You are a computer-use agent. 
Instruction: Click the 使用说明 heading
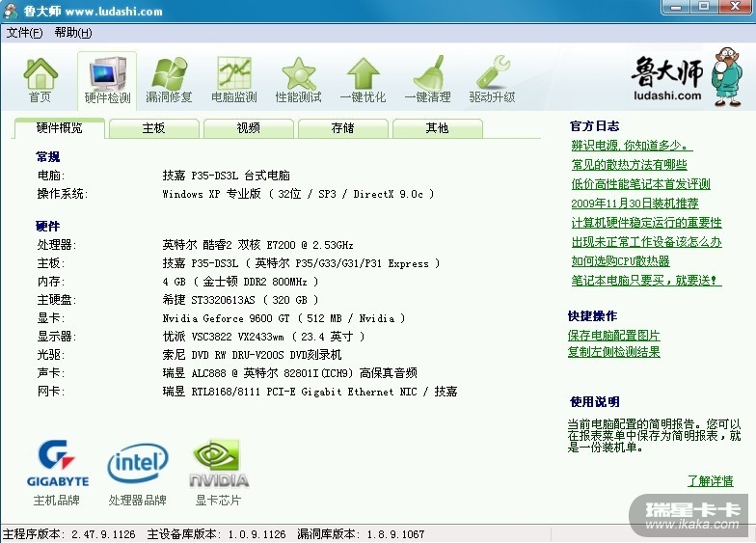(594, 402)
